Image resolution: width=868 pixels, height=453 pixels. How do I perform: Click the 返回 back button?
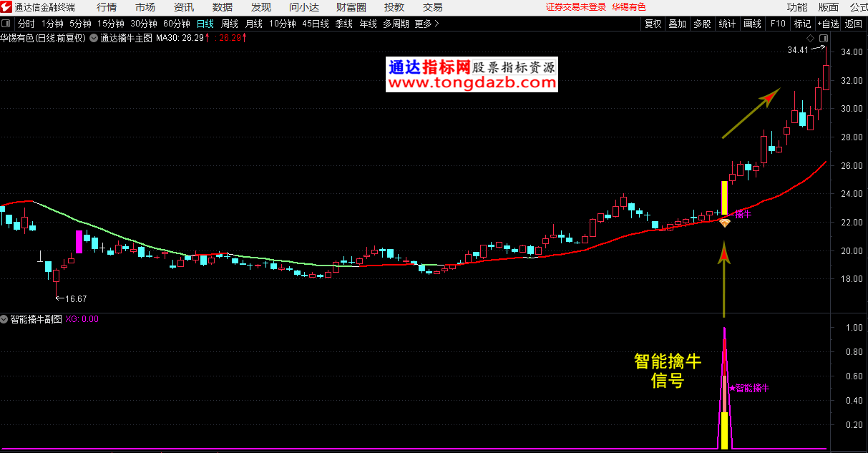click(x=854, y=24)
